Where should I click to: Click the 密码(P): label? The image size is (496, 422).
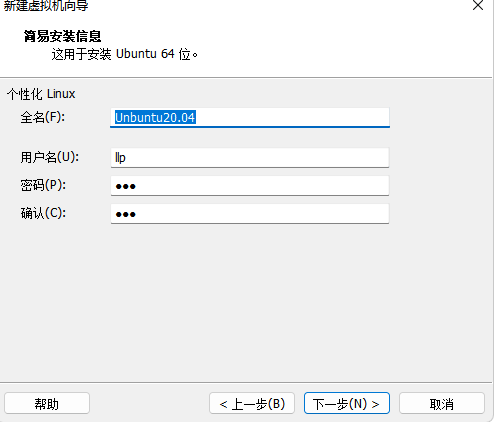pyautogui.click(x=43, y=185)
